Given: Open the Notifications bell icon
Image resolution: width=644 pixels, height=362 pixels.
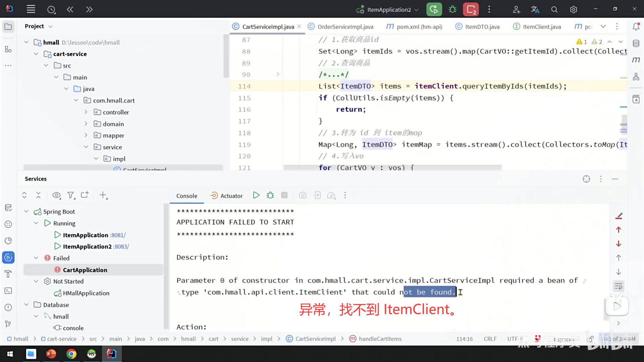Looking at the screenshot, I should (x=636, y=26).
